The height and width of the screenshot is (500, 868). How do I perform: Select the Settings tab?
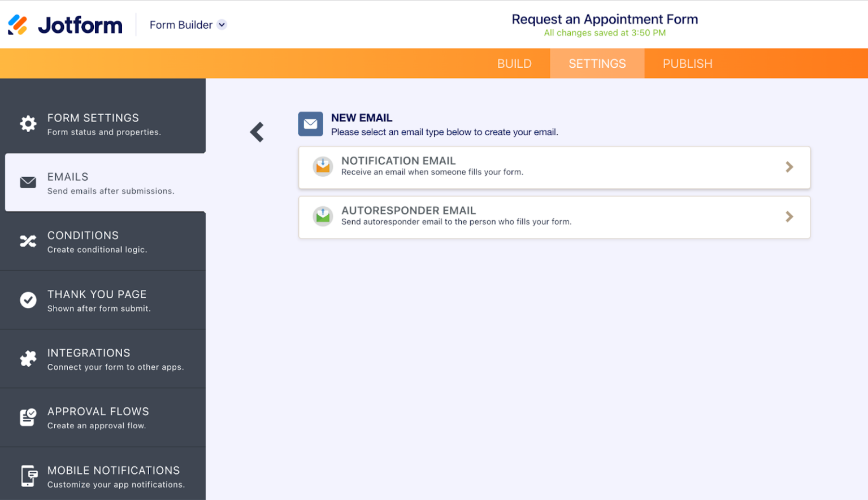pos(597,63)
